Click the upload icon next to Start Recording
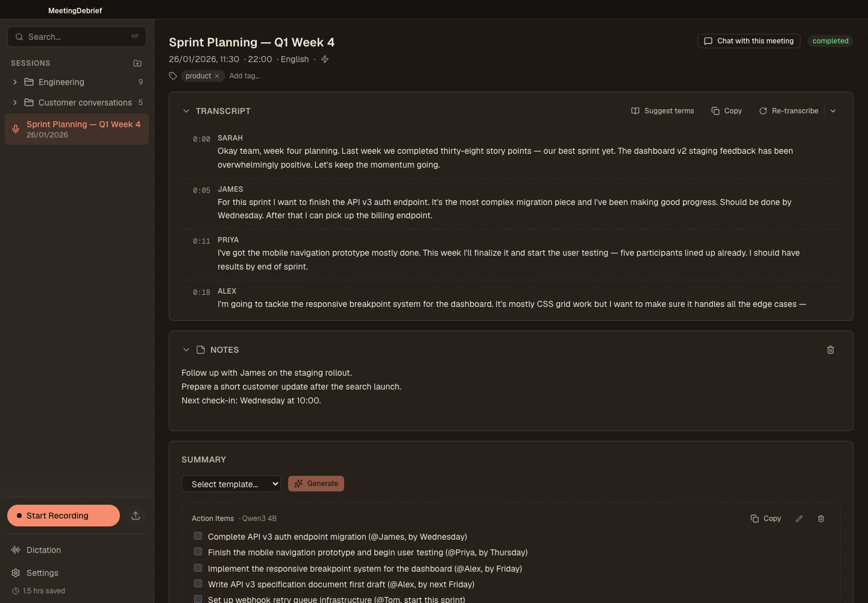The image size is (868, 603). click(136, 516)
